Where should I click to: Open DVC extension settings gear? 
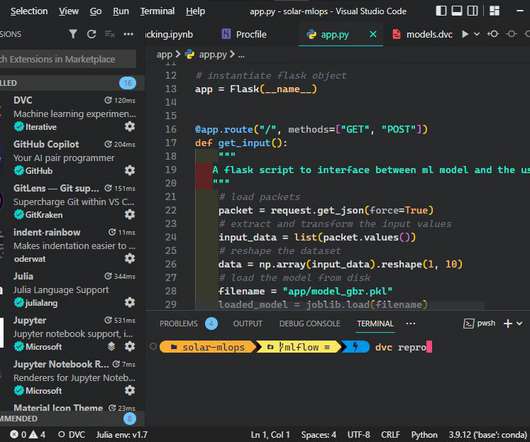130,127
